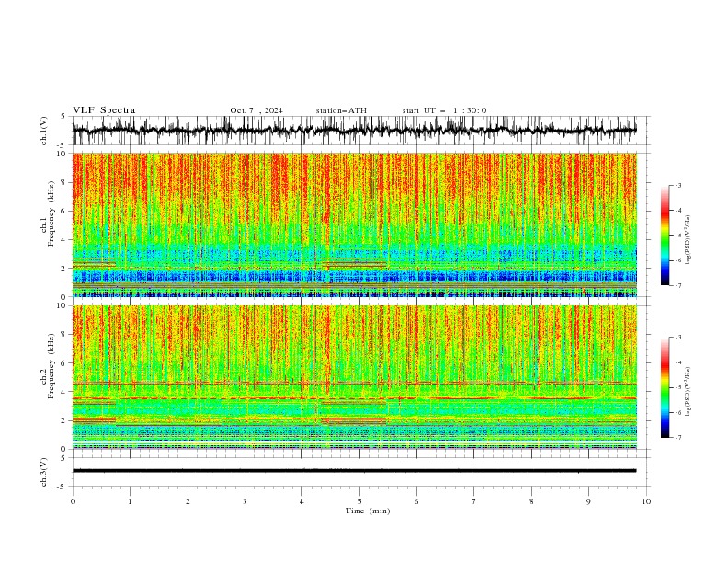Click time axis tick label '6'
728x563 pixels.
pyautogui.click(x=416, y=501)
